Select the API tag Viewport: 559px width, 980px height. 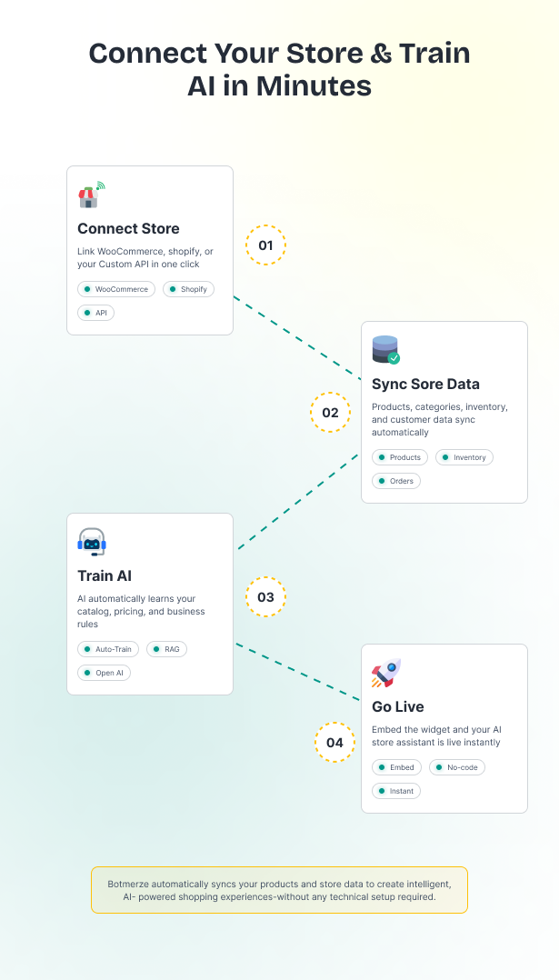[95, 313]
